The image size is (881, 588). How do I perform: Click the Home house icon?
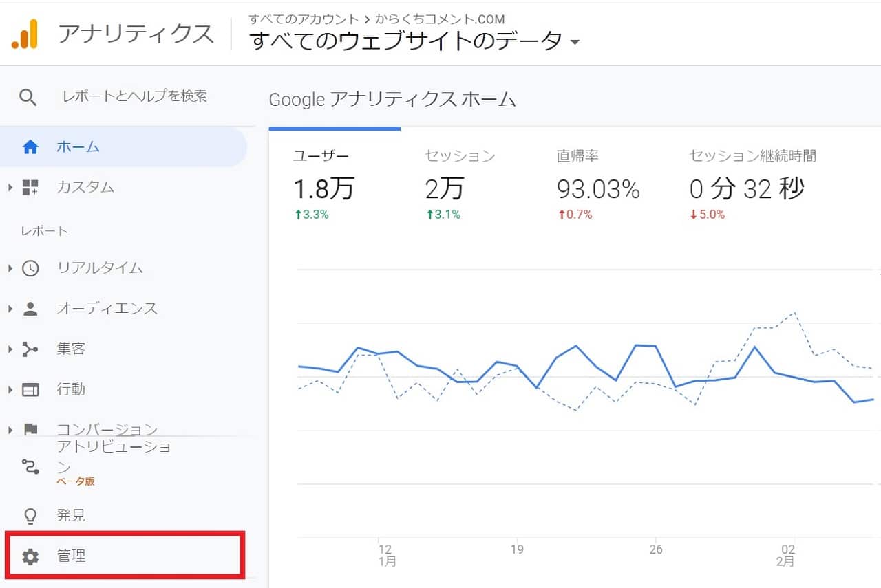coord(30,147)
